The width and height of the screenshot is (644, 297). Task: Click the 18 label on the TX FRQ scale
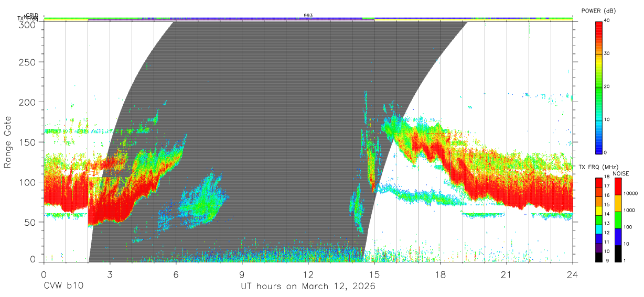pos(608,177)
